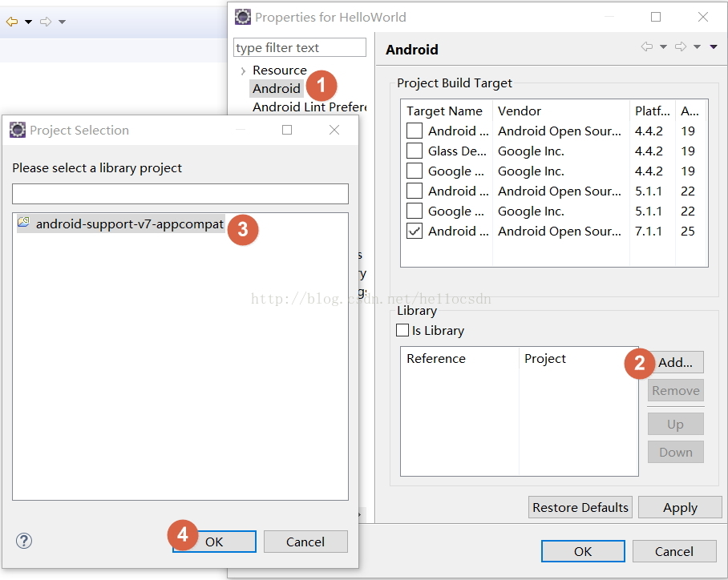Click the Project column header
728x580 pixels.
[578, 359]
